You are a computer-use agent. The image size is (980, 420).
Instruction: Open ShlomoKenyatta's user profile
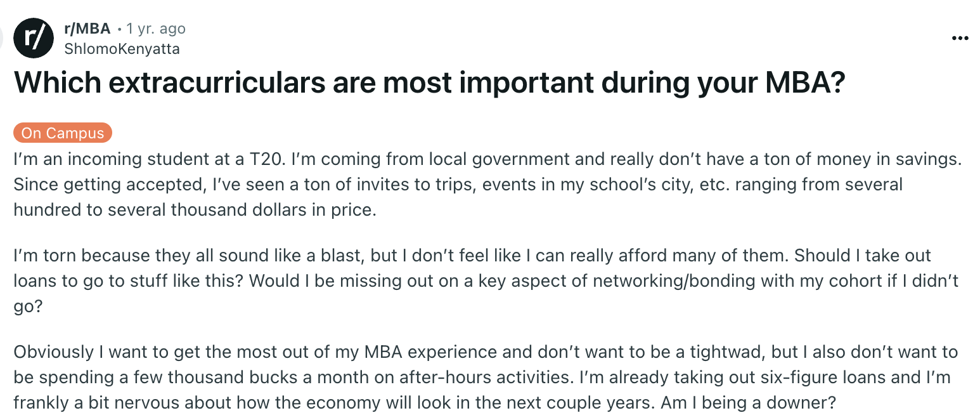pyautogui.click(x=122, y=49)
